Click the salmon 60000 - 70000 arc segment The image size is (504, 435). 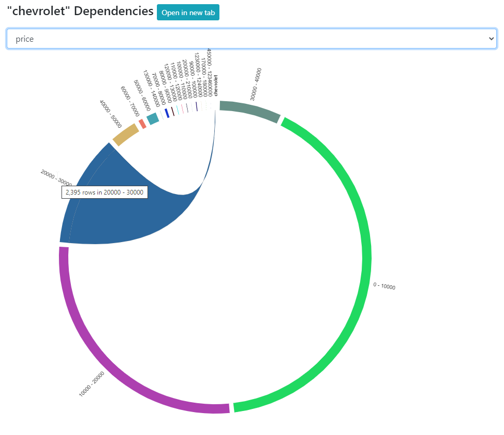tap(142, 124)
